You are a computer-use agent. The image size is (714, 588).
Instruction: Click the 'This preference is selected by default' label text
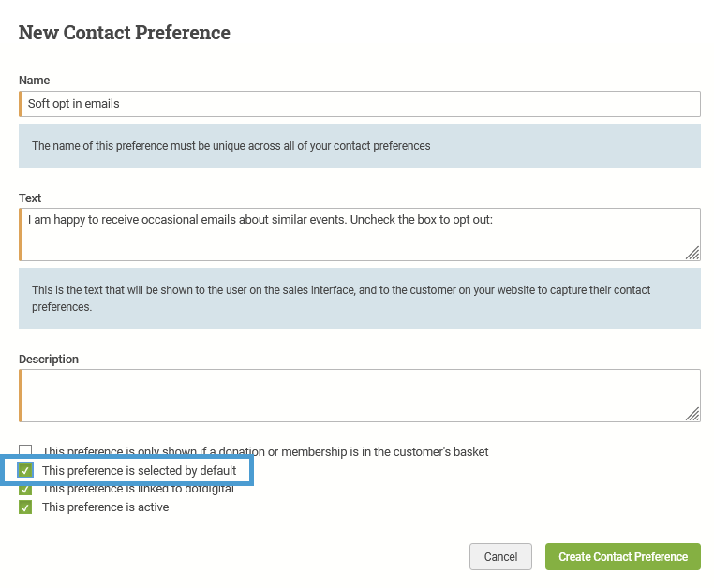140,470
